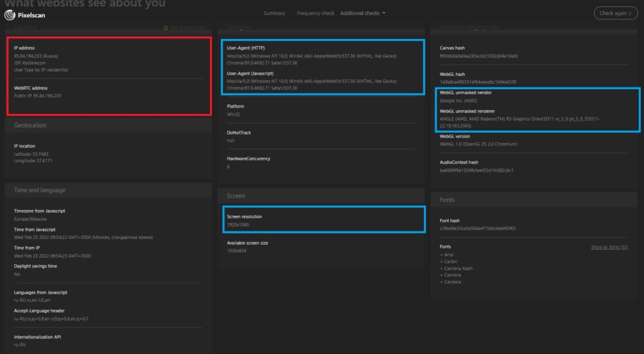Image resolution: width=644 pixels, height=354 pixels.
Task: Select the ru-RU,ru,en-US,en languages value
Action: tap(32, 300)
